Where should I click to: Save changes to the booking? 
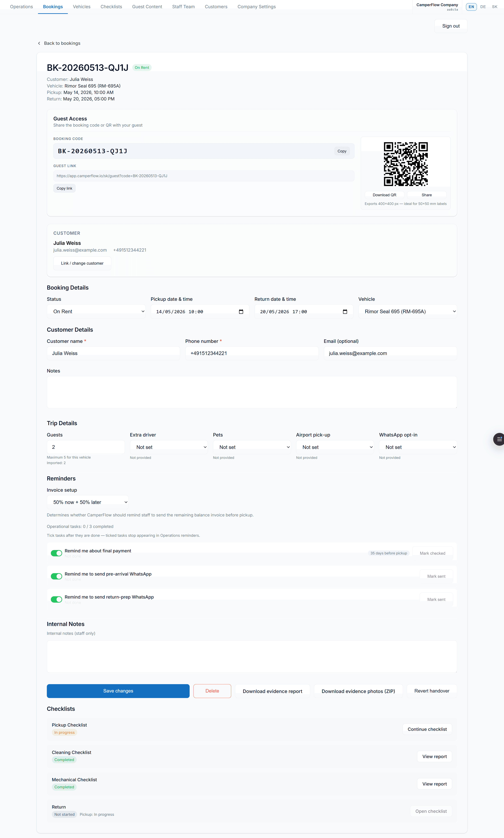[x=118, y=691]
